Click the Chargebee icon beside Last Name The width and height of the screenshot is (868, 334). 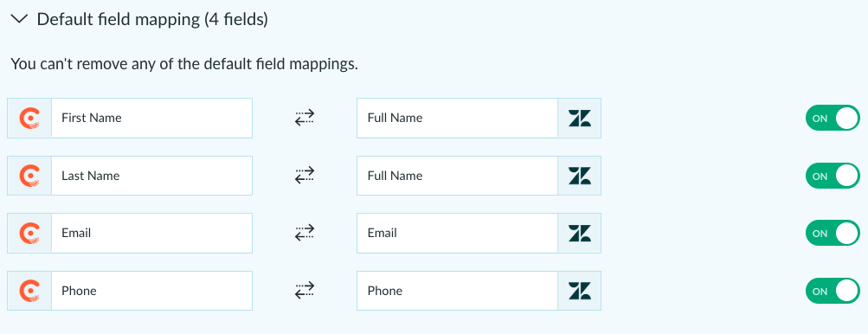click(x=29, y=176)
